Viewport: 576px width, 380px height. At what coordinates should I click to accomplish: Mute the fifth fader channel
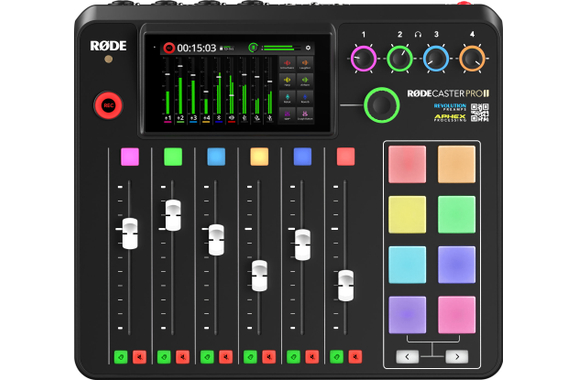point(312,357)
